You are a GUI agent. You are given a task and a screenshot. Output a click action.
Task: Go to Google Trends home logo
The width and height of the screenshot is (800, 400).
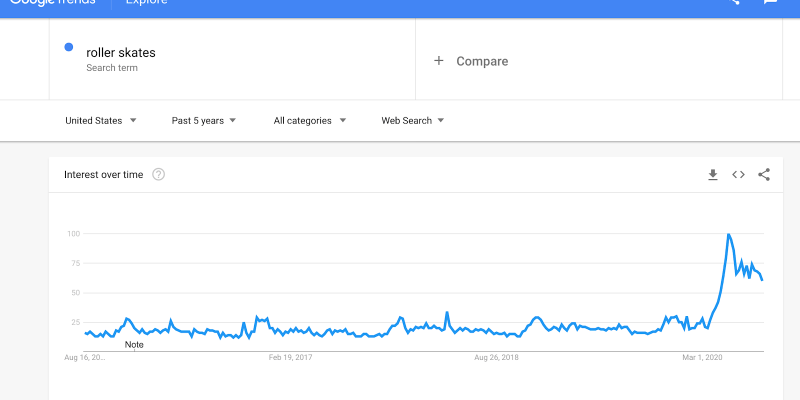52,3
